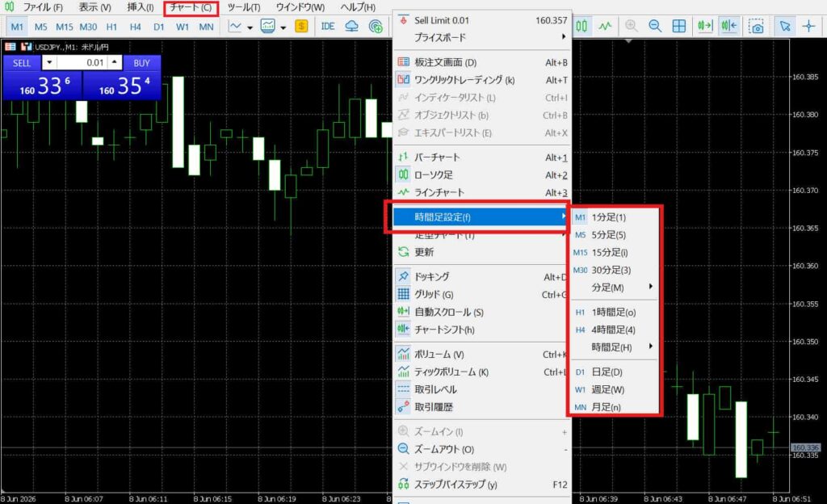Select ワンクリックトレーディング in the menu
Screen dimensions: 827x504
point(482,80)
